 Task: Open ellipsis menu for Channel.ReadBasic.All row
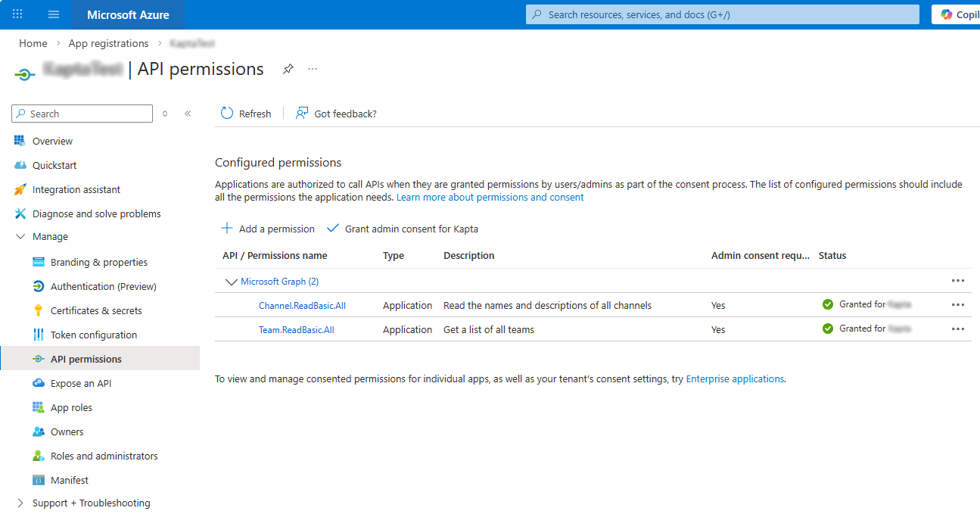(957, 305)
